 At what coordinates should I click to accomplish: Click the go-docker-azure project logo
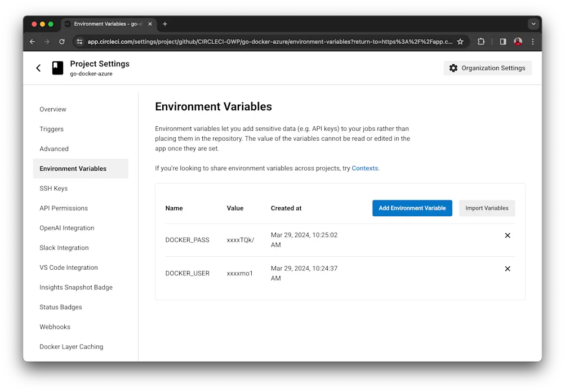click(57, 68)
